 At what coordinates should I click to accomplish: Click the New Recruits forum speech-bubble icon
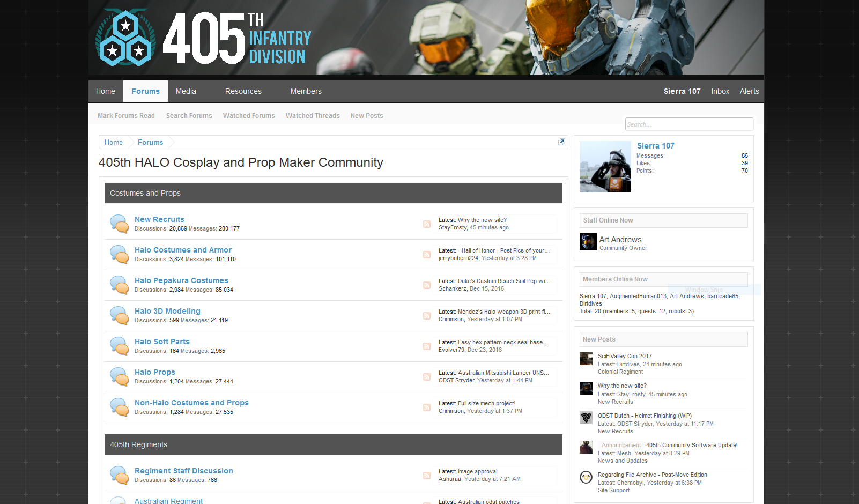tap(119, 224)
